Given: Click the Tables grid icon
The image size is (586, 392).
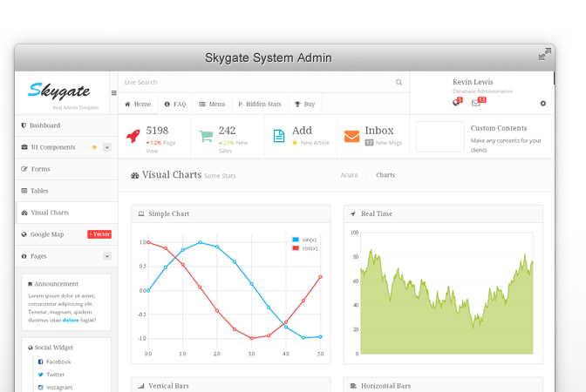Looking at the screenshot, I should [24, 191].
